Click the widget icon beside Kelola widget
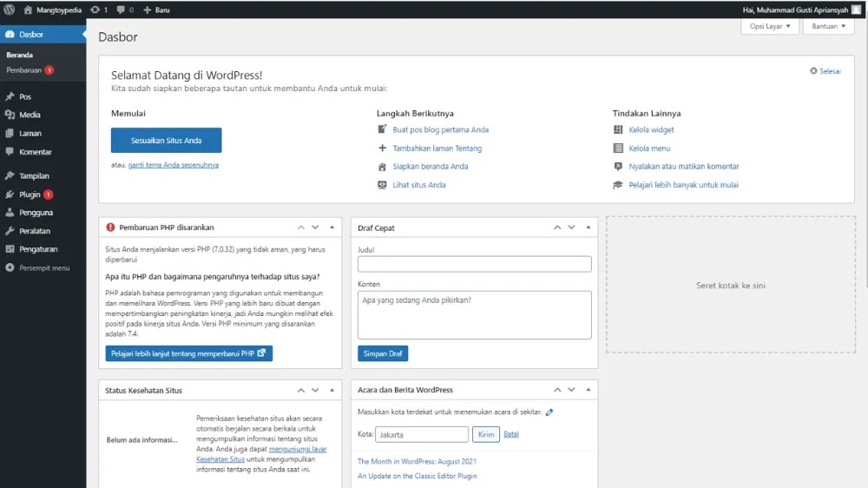Viewport: 868px width, 488px height. point(618,129)
